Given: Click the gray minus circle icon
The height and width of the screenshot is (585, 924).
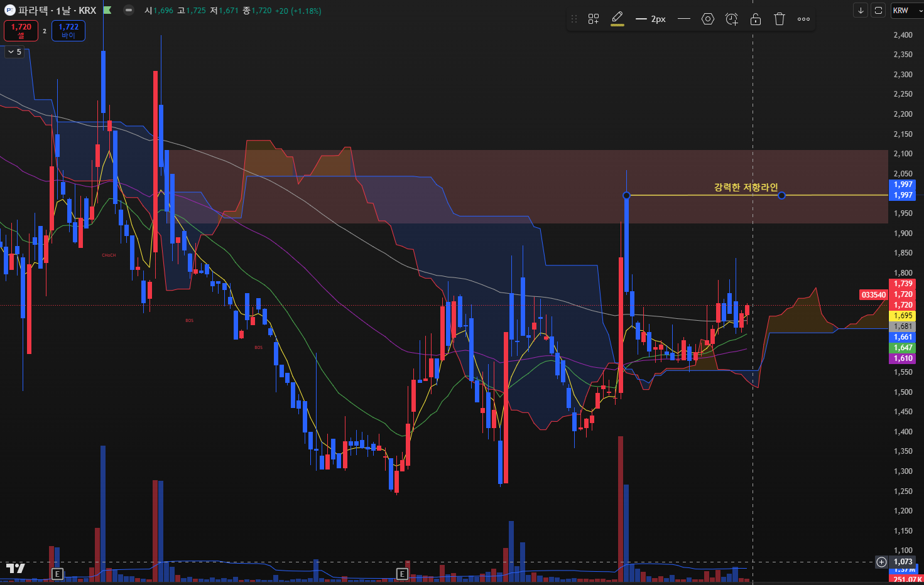Looking at the screenshot, I should 128,10.
